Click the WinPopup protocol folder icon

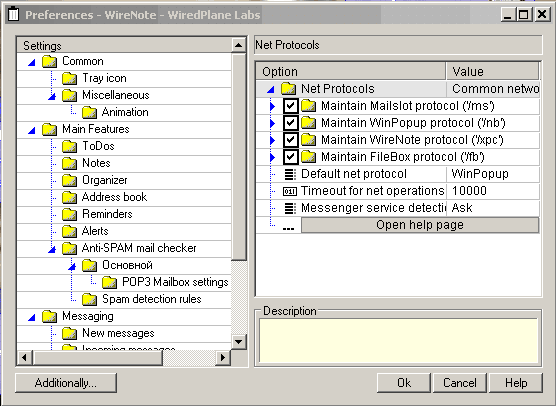pos(308,123)
